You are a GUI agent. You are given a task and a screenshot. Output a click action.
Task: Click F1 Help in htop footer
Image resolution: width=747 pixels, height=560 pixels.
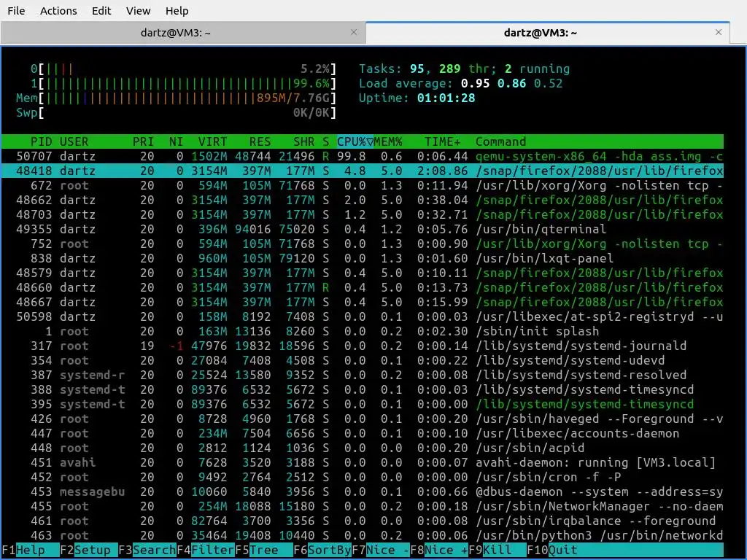click(x=31, y=550)
